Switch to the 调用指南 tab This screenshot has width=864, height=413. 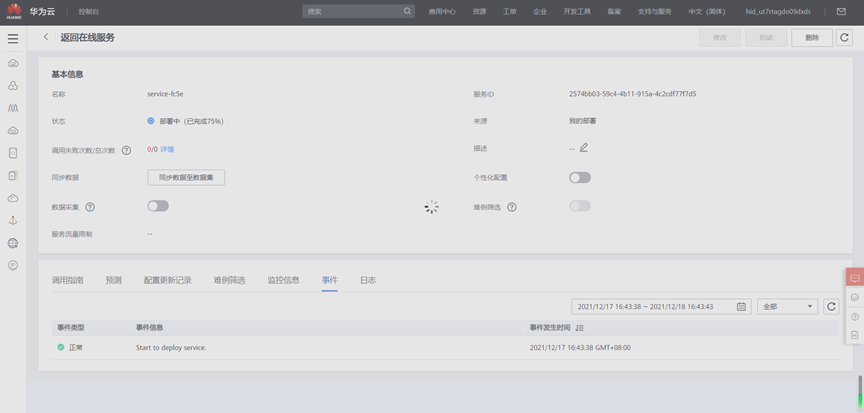67,280
